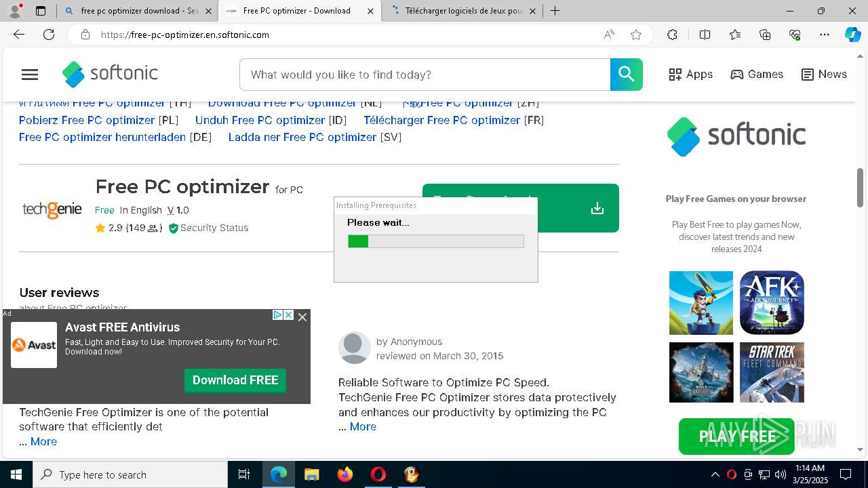The width and height of the screenshot is (868, 488).
Task: Click the Softonic logo in header
Action: [110, 74]
